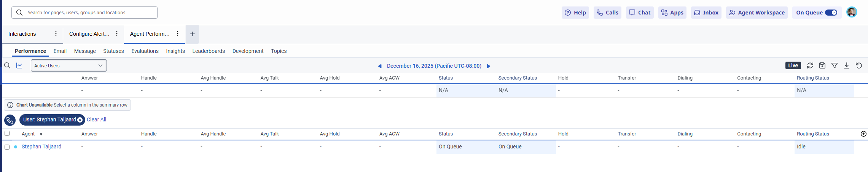Open the Evaluations tab
The height and width of the screenshot is (172, 868).
pos(145,51)
